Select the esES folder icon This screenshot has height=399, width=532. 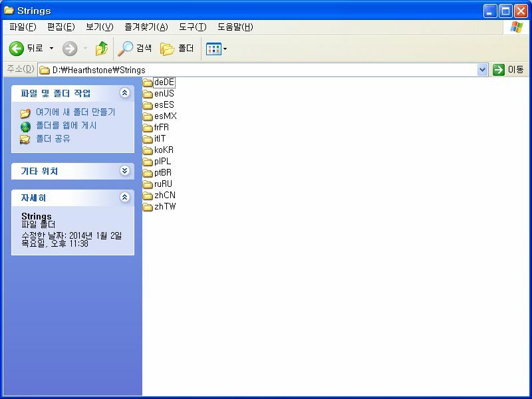(x=148, y=105)
